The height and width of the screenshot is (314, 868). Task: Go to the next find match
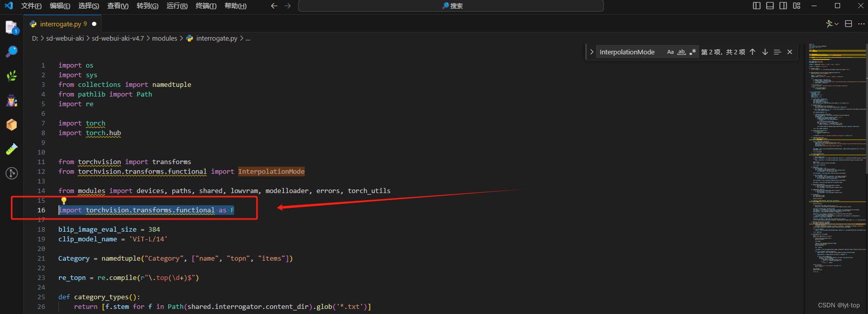tap(765, 52)
